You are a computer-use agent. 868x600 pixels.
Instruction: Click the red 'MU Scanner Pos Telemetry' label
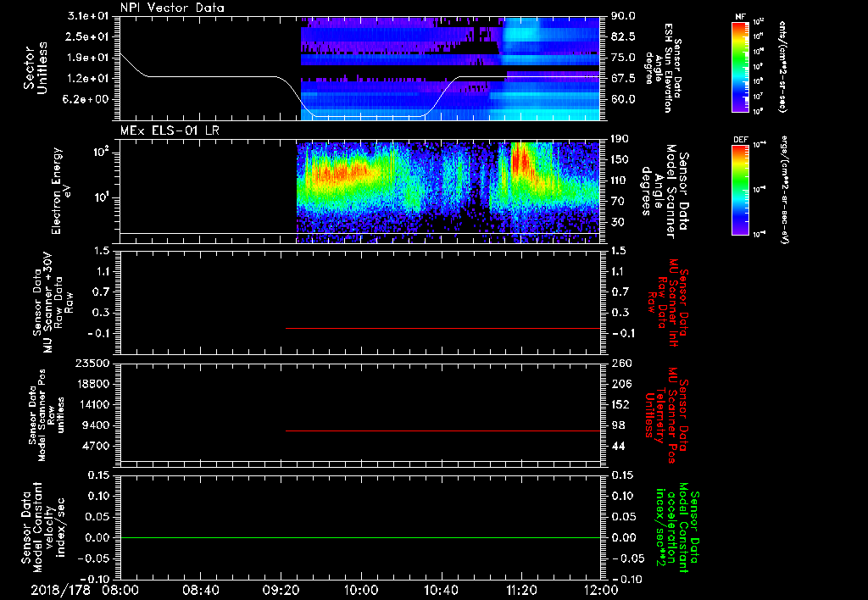667,415
